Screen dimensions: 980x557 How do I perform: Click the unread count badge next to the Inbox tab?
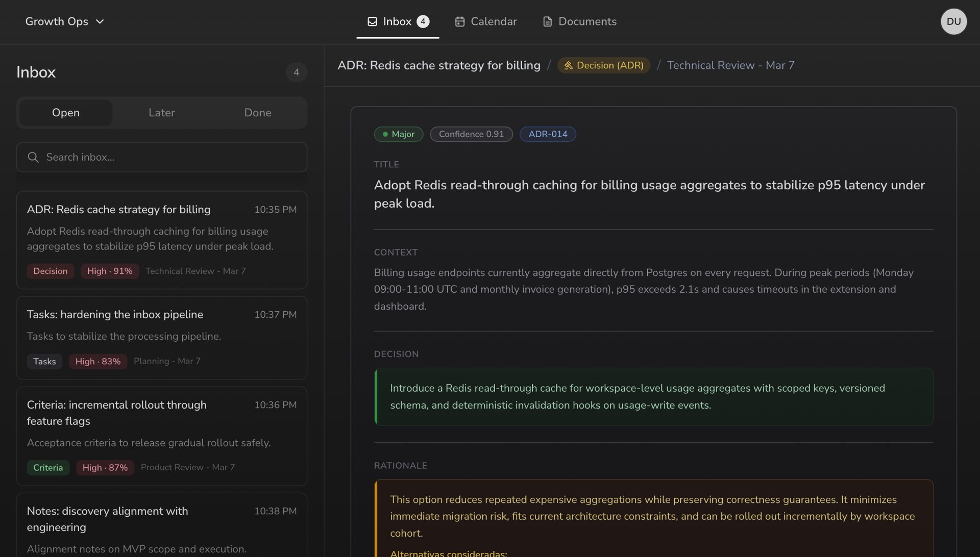(423, 21)
